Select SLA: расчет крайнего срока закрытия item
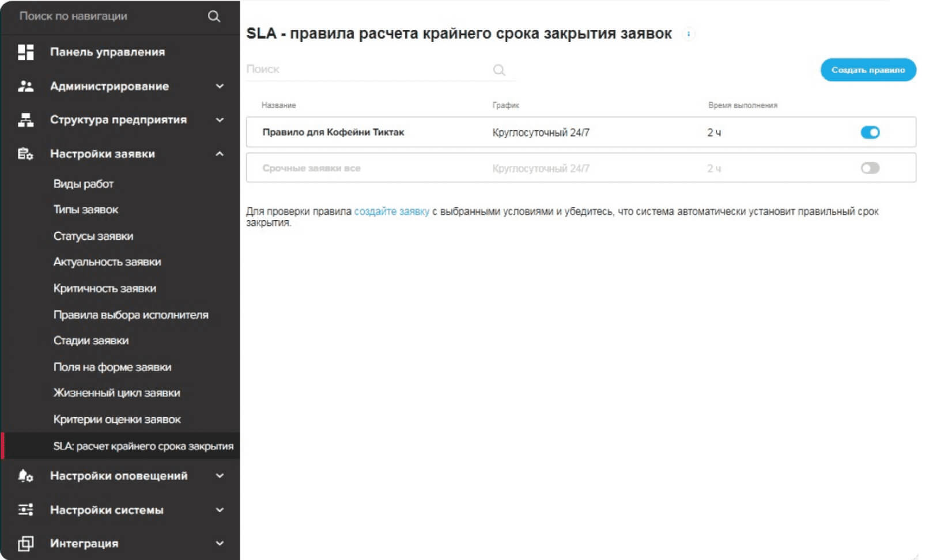Viewport: 929px width, 560px height. point(120,446)
